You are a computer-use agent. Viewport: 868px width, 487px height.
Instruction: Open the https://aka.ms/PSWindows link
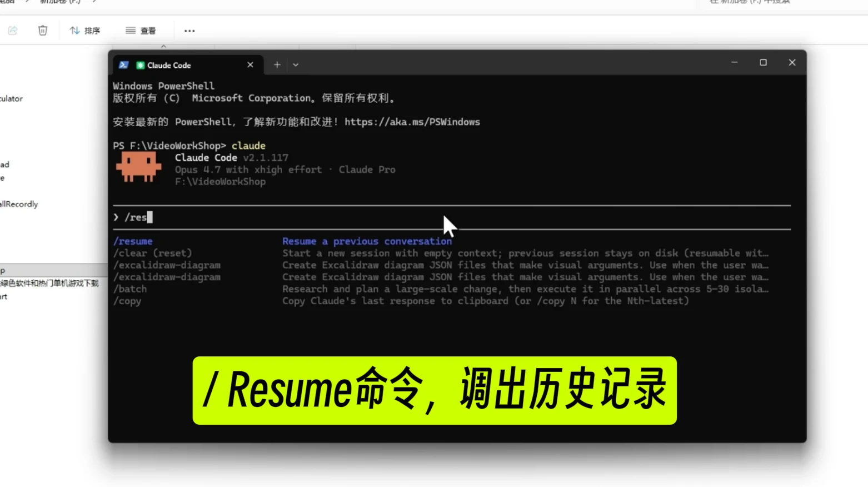[x=412, y=122]
